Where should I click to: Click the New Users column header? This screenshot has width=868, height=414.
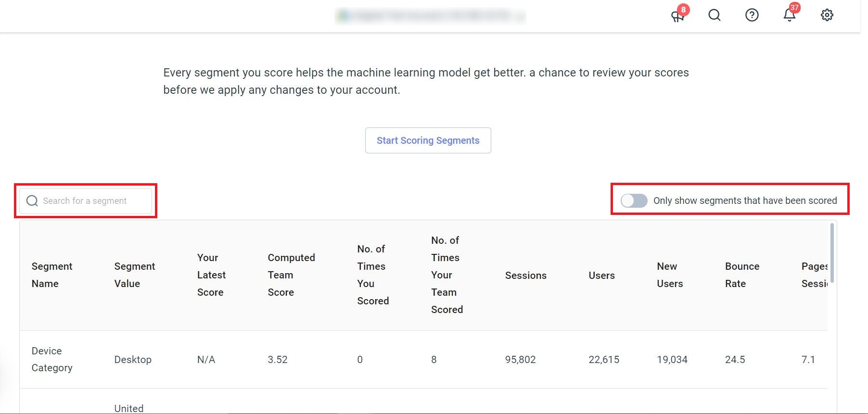(x=670, y=275)
